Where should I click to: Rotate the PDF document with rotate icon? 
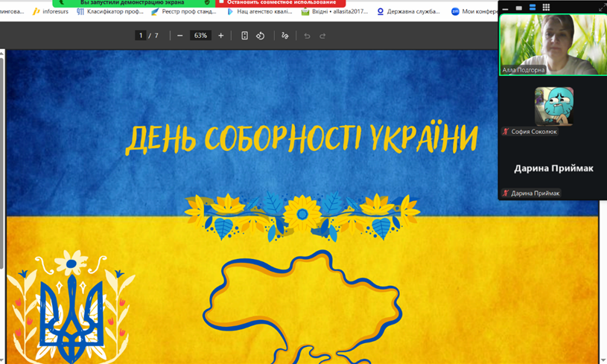tap(260, 36)
